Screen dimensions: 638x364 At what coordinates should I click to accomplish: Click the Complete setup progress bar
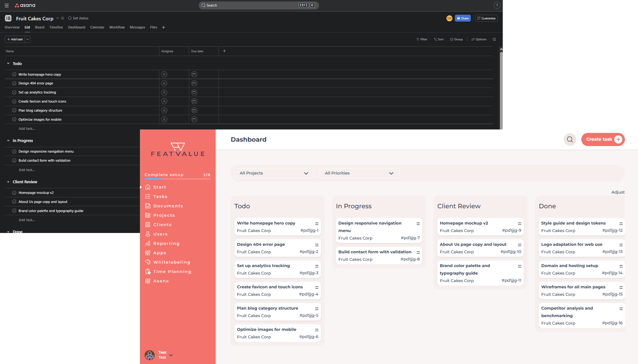(x=177, y=179)
